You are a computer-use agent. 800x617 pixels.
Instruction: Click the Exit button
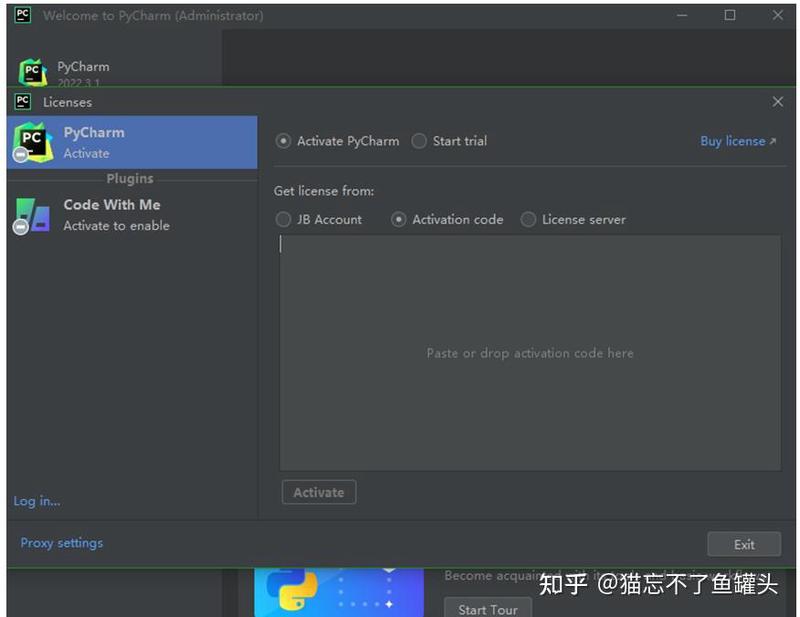coord(744,545)
